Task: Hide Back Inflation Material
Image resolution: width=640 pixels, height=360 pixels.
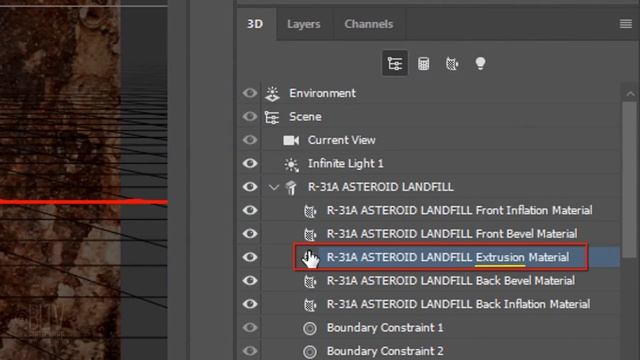Action: click(250, 304)
